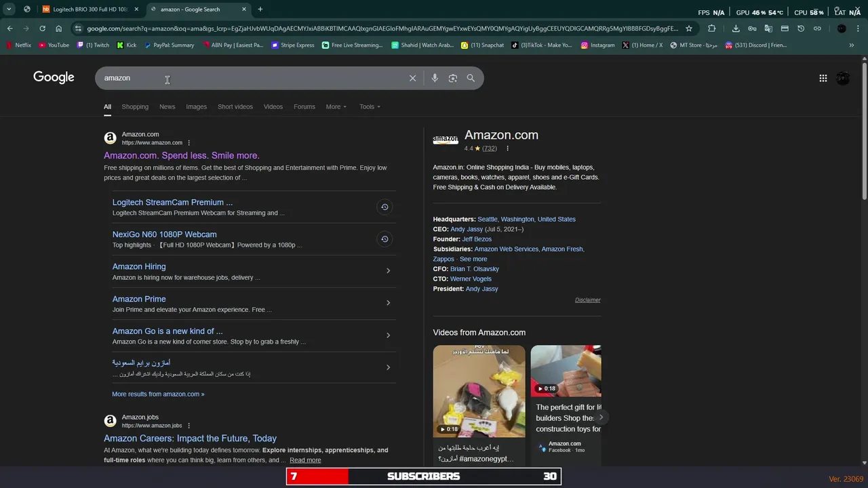
Task: Click the link chain toolbar icon
Action: coord(817,28)
